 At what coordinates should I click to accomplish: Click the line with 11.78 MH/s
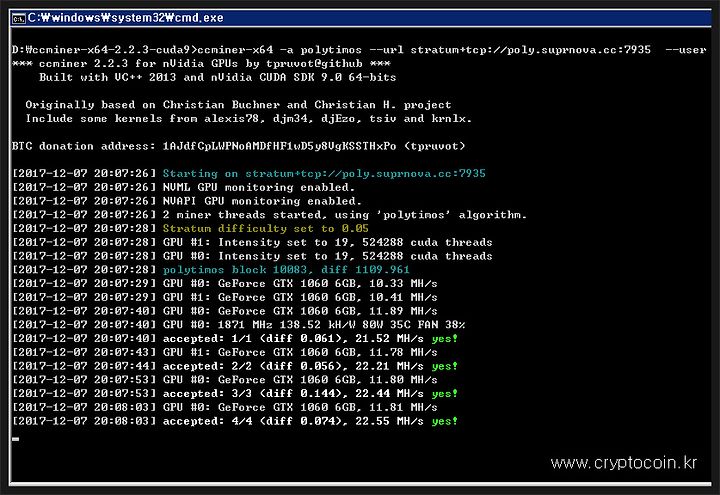[x=225, y=353]
